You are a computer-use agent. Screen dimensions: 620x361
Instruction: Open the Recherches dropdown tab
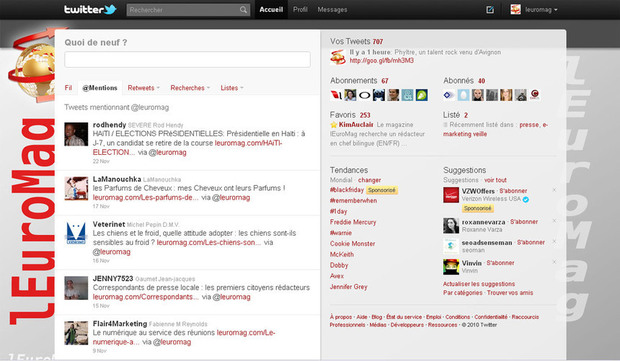[x=190, y=88]
